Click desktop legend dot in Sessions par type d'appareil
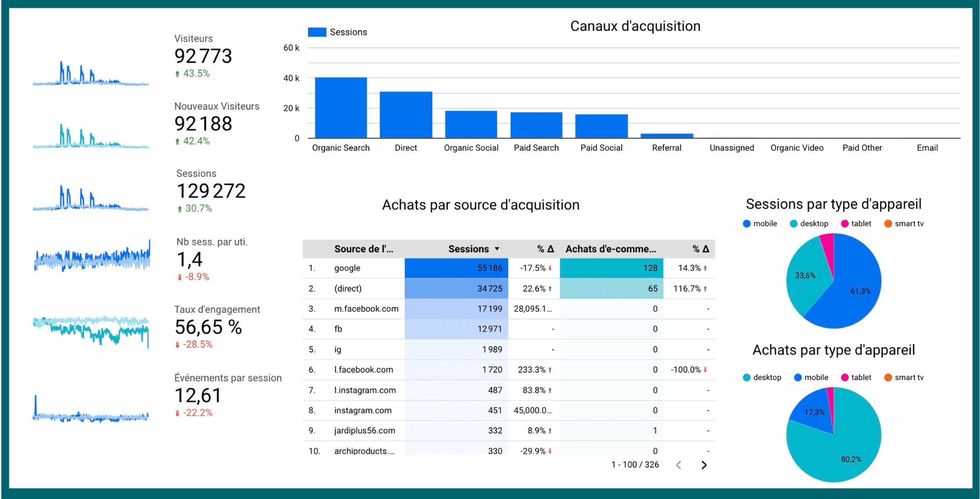Image resolution: width=980 pixels, height=499 pixels. point(793,224)
